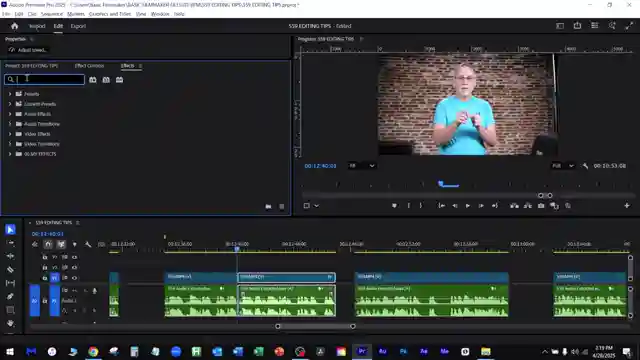Open safe margins overlay dropdown arrow

point(316,206)
